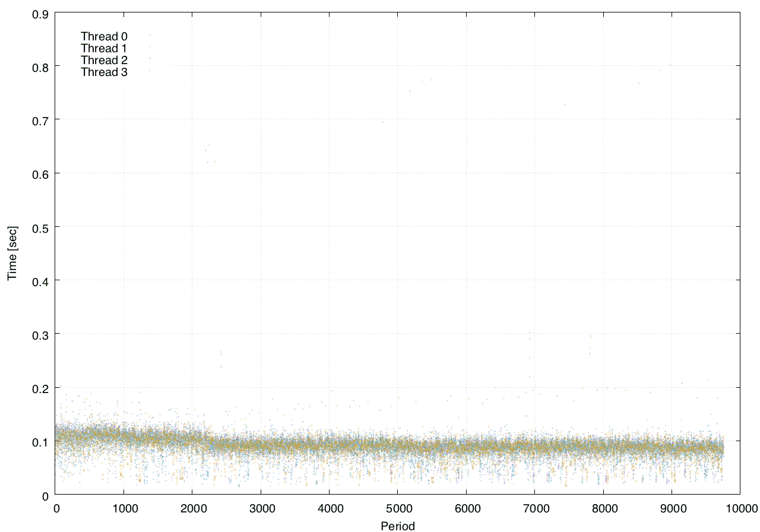Screen dimensions: 760x532
Task: Select the Thread 2 legend entry
Action: (104, 61)
